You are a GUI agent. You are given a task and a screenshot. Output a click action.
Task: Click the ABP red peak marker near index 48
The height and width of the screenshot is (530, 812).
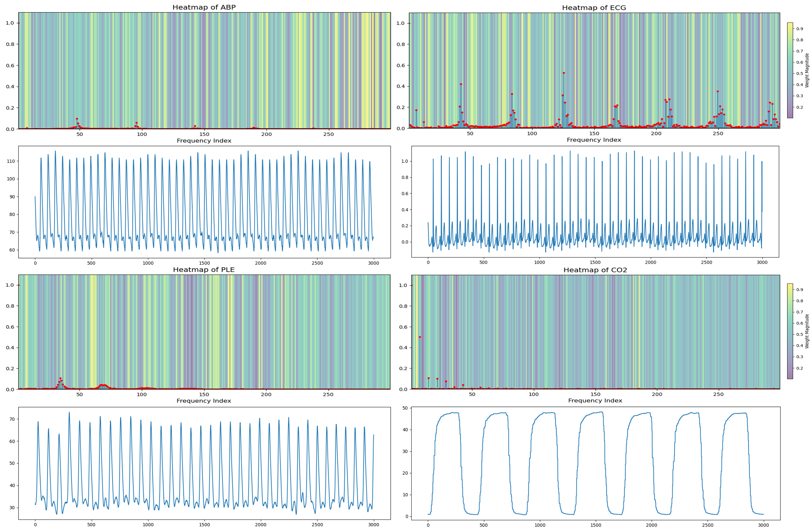pos(77,119)
